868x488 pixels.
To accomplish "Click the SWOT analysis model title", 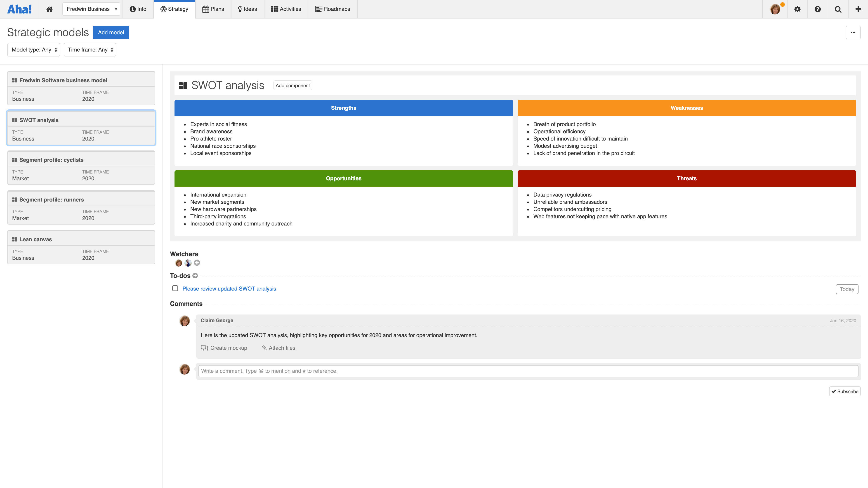I will coord(228,86).
